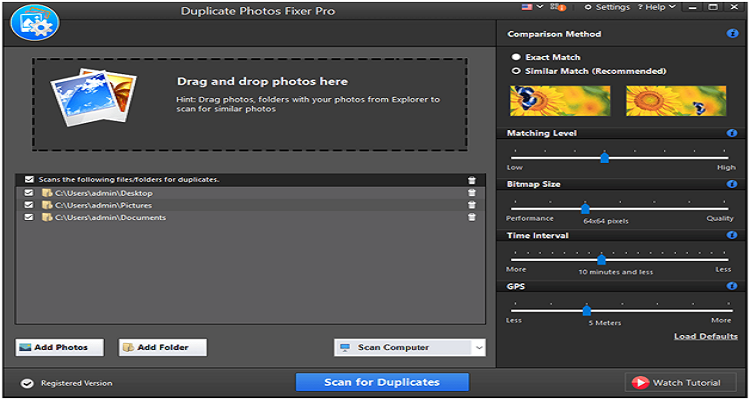Image resolution: width=750 pixels, height=400 pixels.
Task: Open the apps grid with notification badge
Action: (558, 7)
